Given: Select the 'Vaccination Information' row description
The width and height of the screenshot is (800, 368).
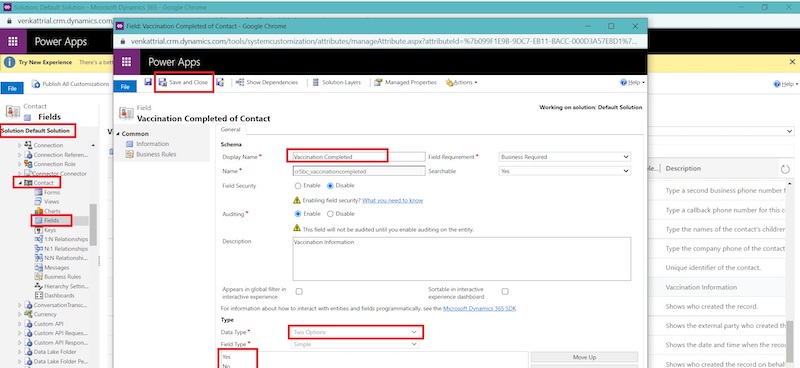Looking at the screenshot, I should (x=701, y=287).
